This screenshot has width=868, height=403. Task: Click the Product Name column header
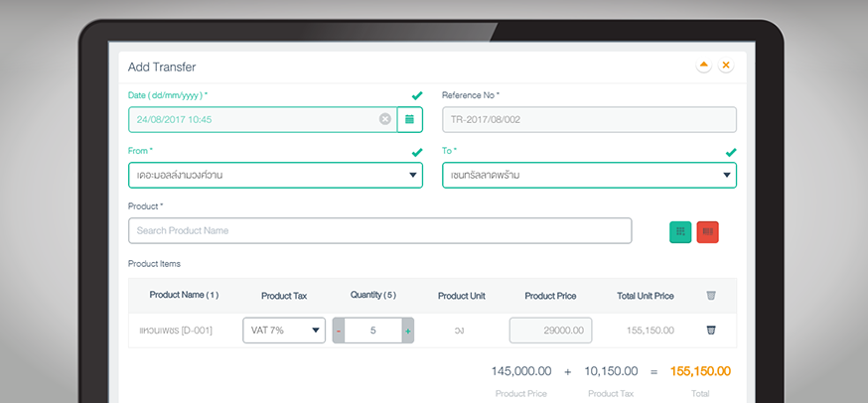click(x=184, y=295)
